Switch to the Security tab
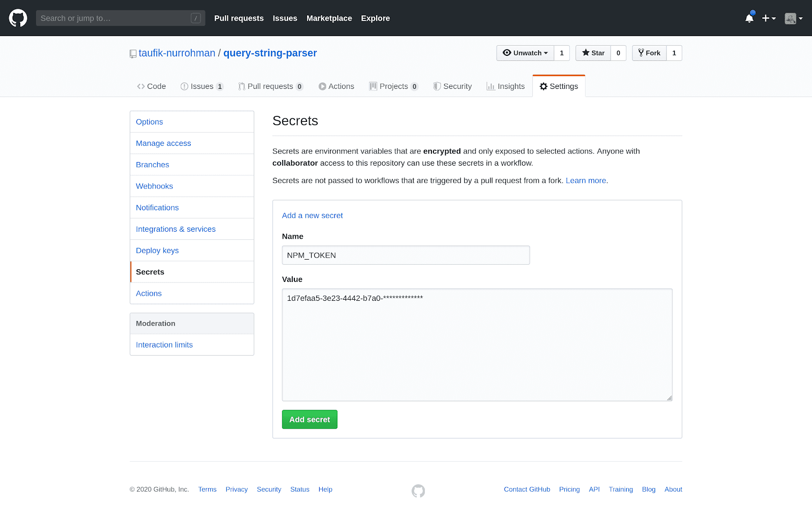The height and width of the screenshot is (508, 812). click(x=453, y=86)
